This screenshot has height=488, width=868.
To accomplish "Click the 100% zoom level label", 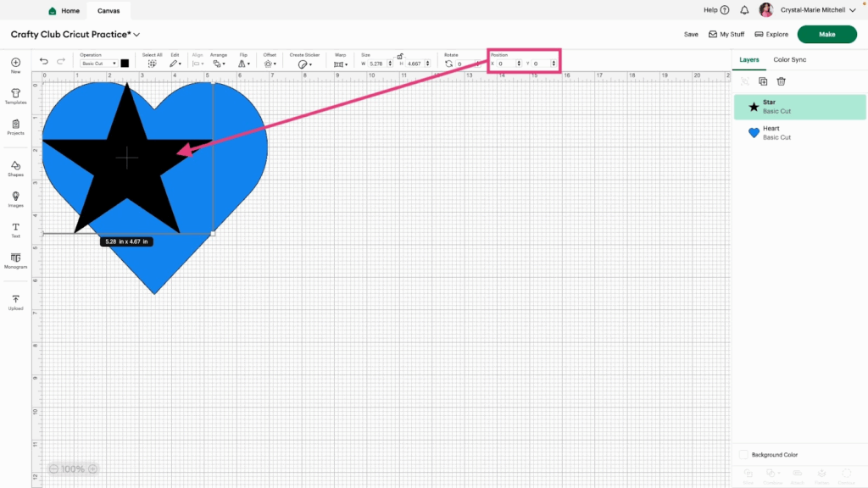I will (x=73, y=469).
